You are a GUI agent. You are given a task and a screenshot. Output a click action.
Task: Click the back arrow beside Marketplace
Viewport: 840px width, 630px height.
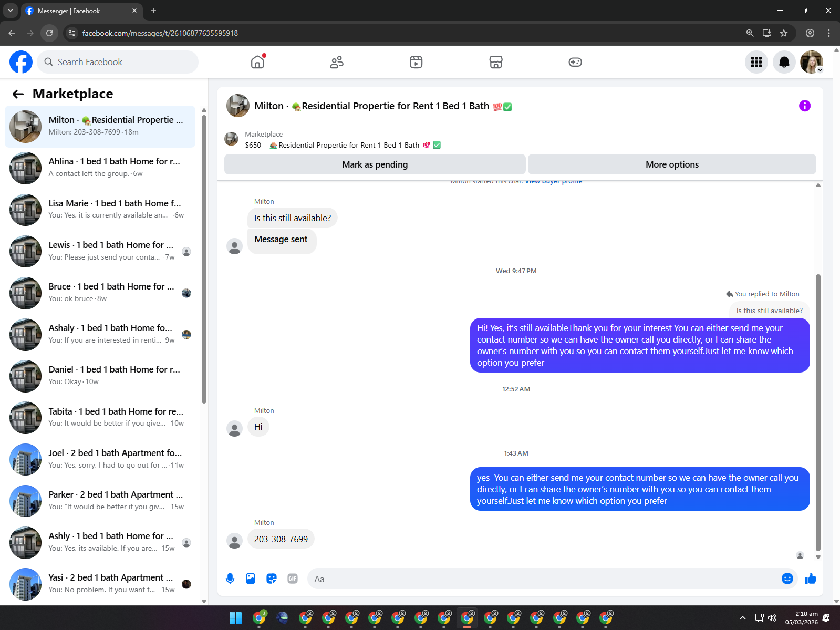point(18,94)
